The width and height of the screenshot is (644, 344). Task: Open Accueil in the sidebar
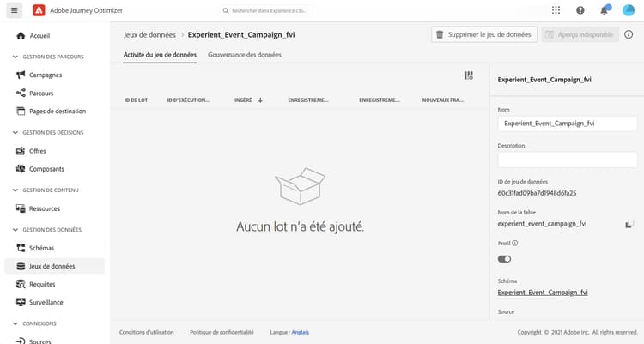point(39,36)
